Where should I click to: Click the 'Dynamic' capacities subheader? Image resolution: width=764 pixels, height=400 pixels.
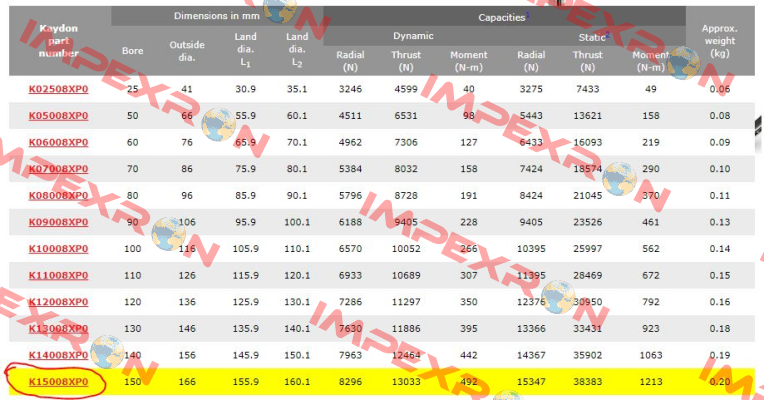pyautogui.click(x=413, y=36)
